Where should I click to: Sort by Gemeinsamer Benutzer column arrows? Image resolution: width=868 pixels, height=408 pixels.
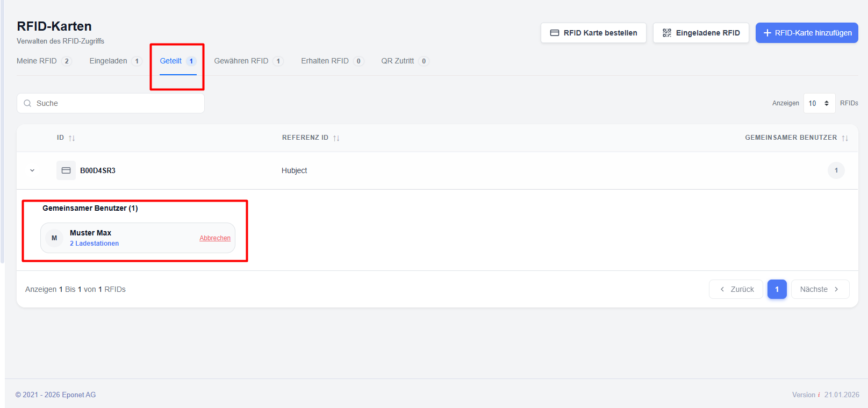pyautogui.click(x=845, y=138)
